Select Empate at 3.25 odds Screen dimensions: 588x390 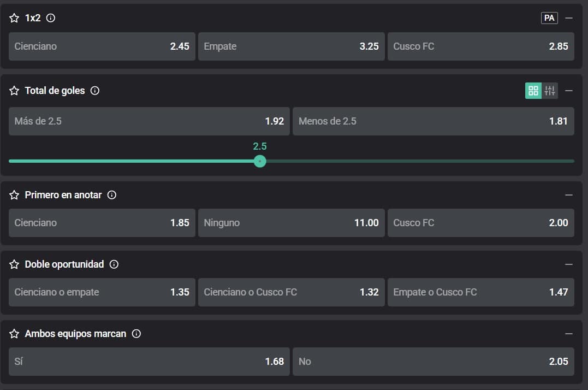291,46
